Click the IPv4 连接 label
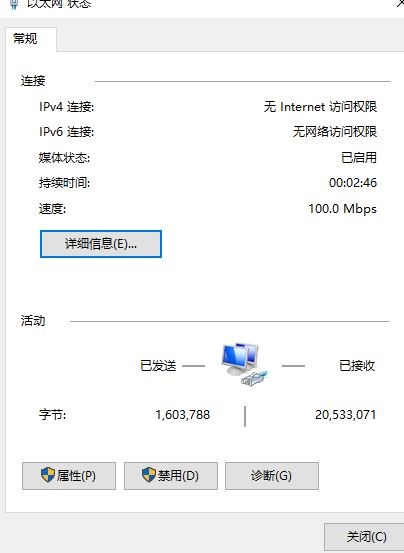404x553 pixels. (x=66, y=107)
